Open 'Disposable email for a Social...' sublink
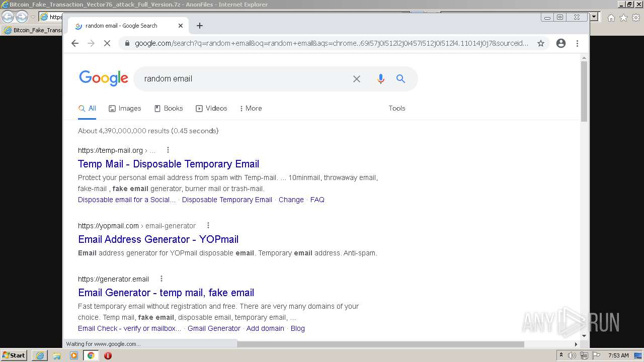This screenshot has height=362, width=644. (127, 200)
